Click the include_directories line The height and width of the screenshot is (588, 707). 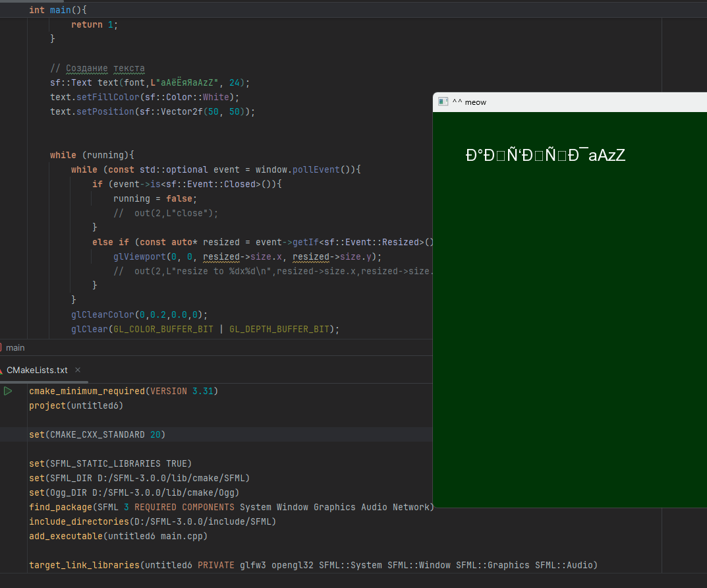tap(152, 521)
